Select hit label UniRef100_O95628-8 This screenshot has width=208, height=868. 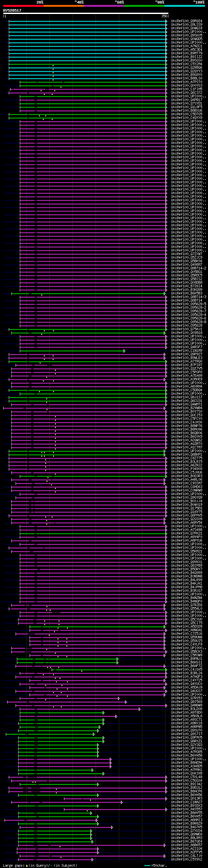pos(188,322)
